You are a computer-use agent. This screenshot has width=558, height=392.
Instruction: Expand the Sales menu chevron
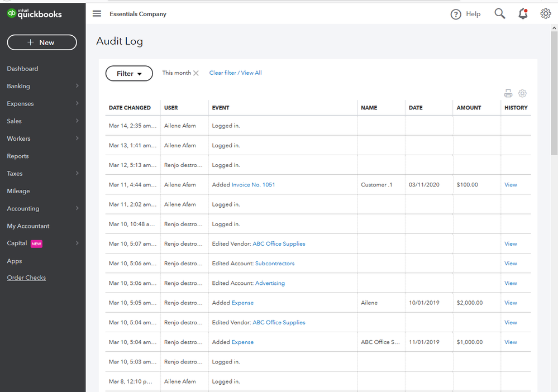pyautogui.click(x=77, y=121)
